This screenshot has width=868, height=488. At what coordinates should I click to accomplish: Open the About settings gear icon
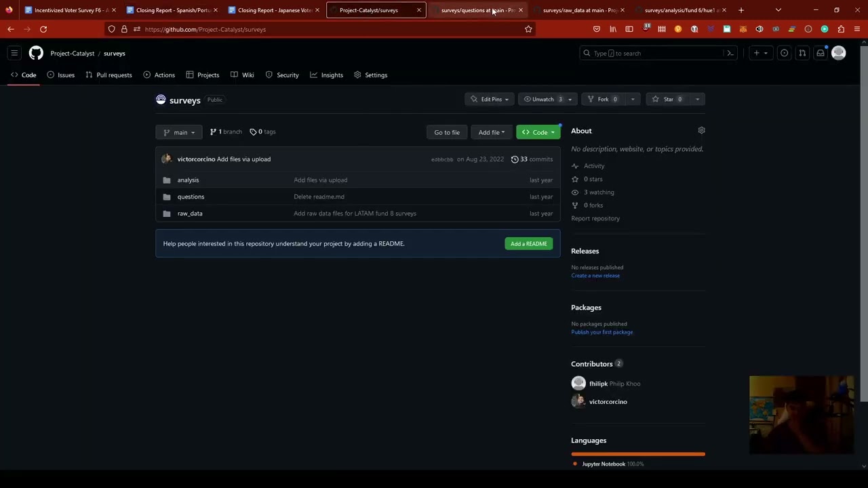(x=702, y=130)
